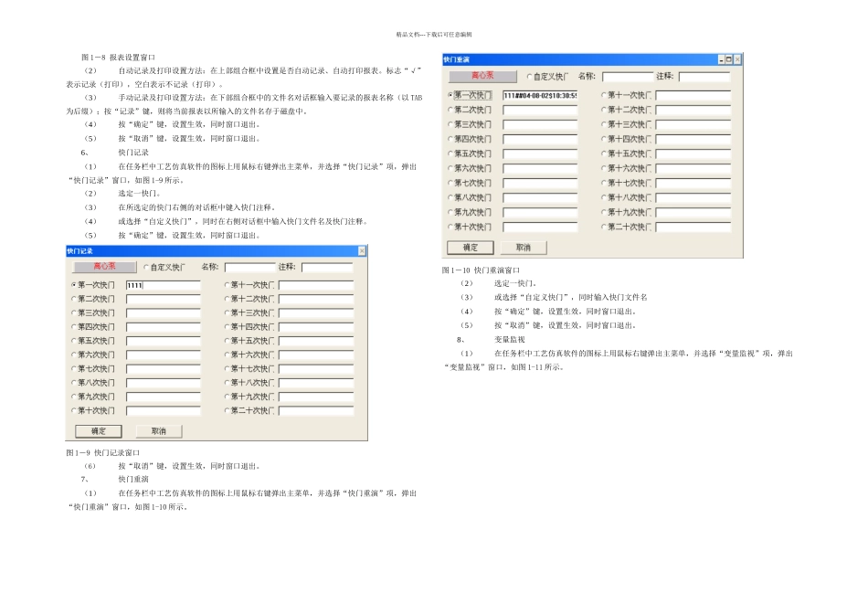868x614 pixels.
Task: Focus 第四次快门 field in 快门重演 window
Action: pyautogui.click(x=540, y=139)
